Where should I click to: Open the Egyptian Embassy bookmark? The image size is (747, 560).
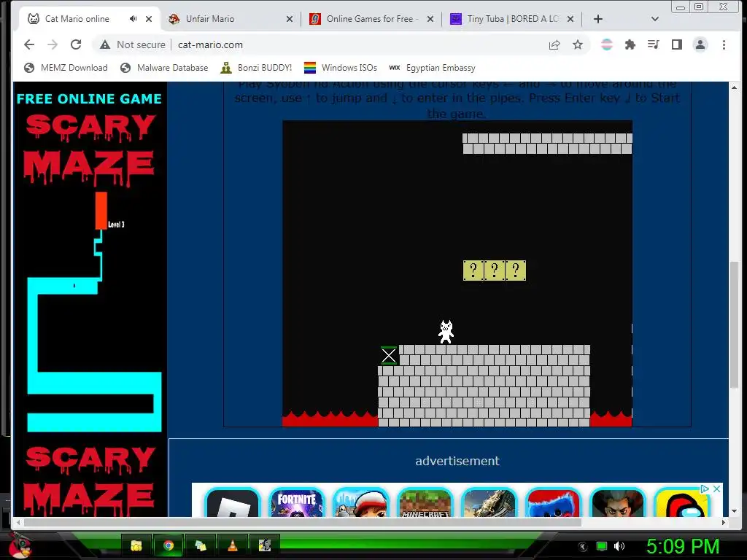(x=432, y=68)
